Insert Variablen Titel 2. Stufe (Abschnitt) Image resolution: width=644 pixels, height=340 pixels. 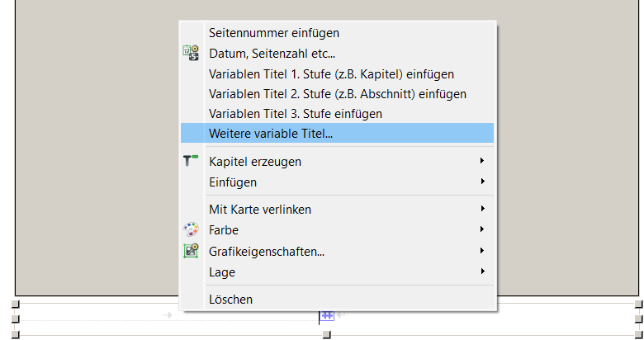(x=337, y=94)
